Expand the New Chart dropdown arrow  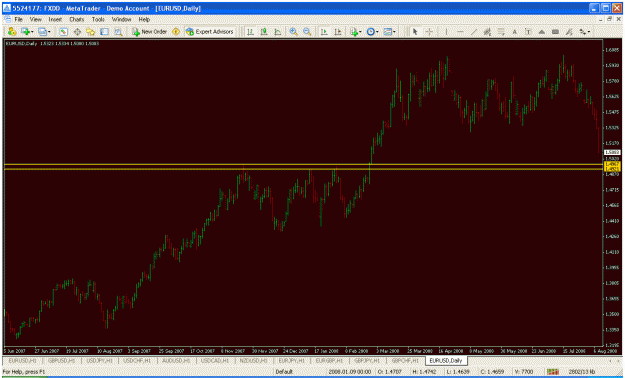click(32, 32)
